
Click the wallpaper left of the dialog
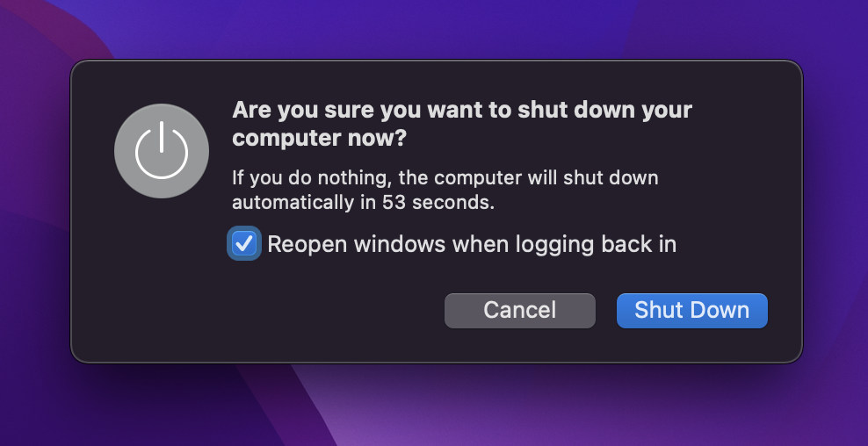pos(33,219)
